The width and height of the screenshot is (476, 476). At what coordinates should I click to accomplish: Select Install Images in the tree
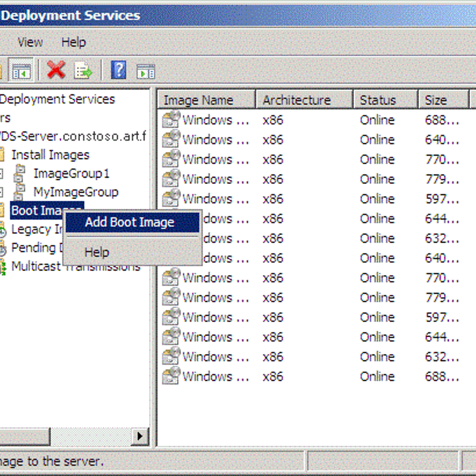point(50,155)
